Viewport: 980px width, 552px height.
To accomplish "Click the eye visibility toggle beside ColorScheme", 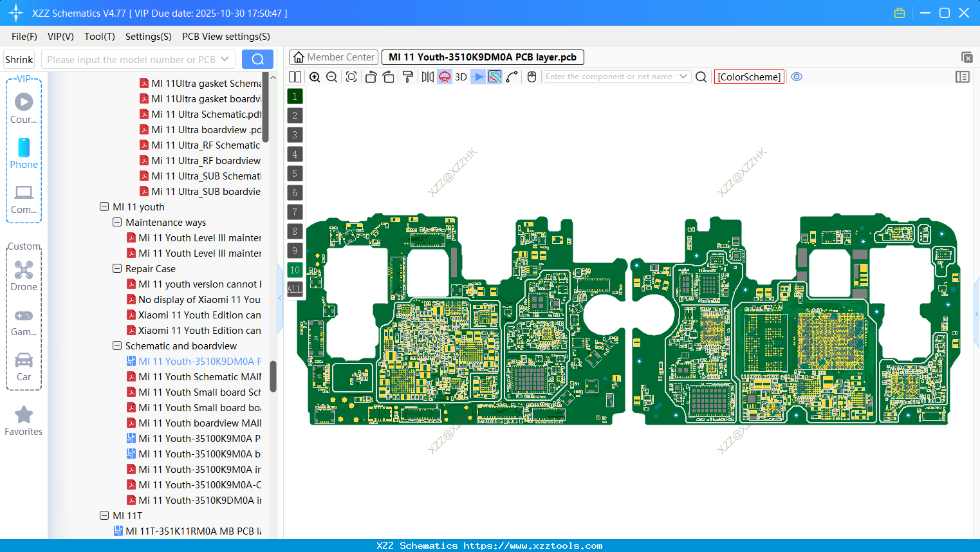I will coord(797,77).
